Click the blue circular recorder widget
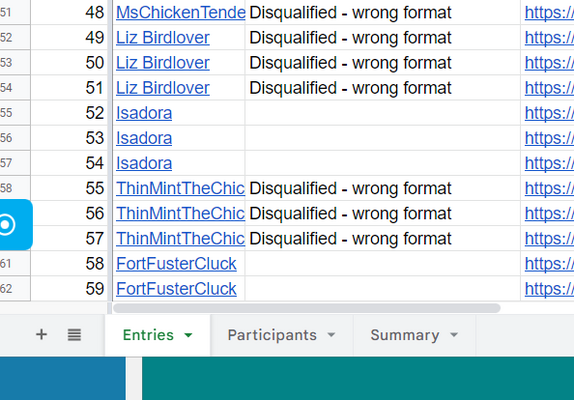This screenshot has height=400, width=574. point(13,225)
